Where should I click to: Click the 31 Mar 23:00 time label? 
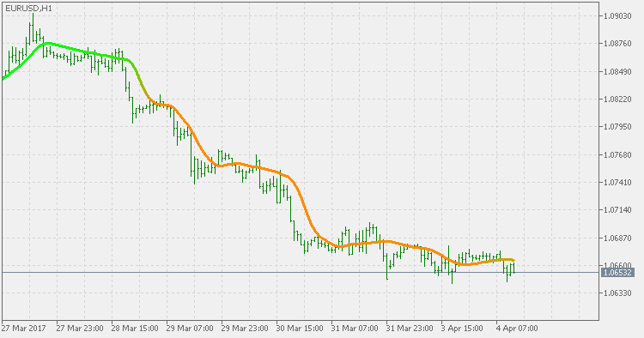click(x=410, y=329)
